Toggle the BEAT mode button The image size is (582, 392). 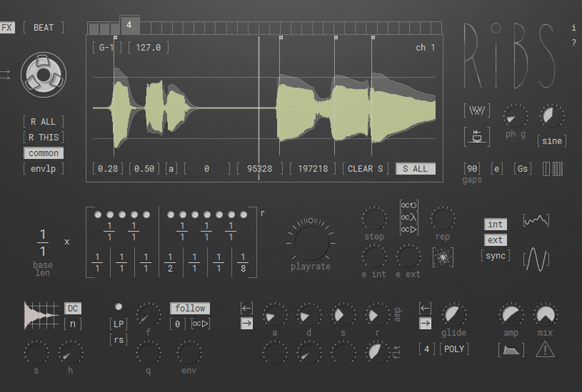pos(43,27)
